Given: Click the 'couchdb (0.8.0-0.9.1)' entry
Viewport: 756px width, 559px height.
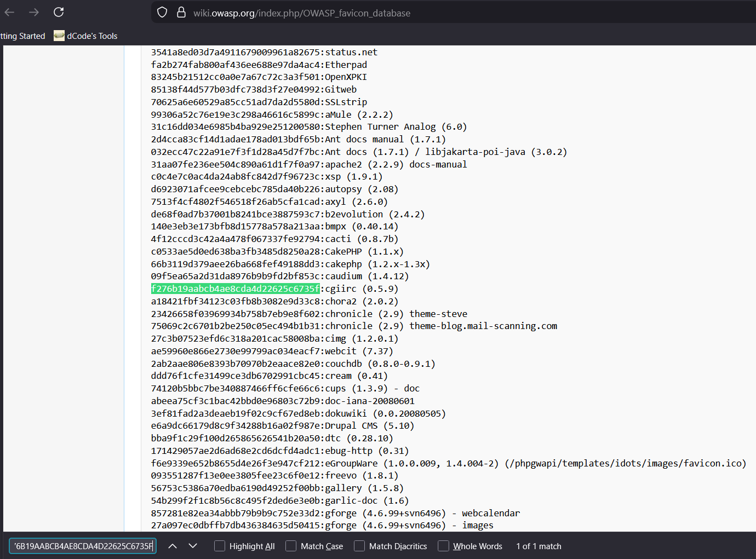Looking at the screenshot, I should pos(380,364).
